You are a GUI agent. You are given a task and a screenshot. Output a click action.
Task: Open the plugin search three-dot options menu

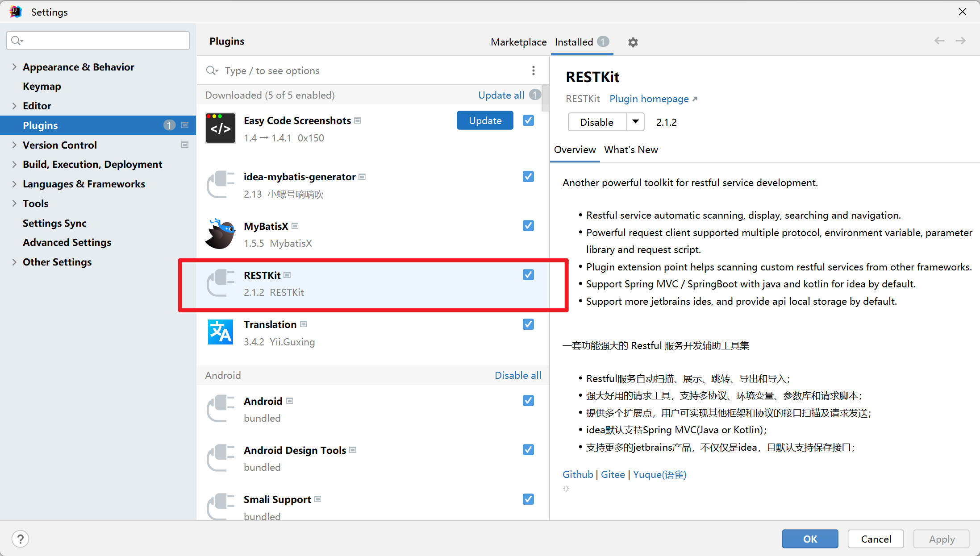[533, 71]
